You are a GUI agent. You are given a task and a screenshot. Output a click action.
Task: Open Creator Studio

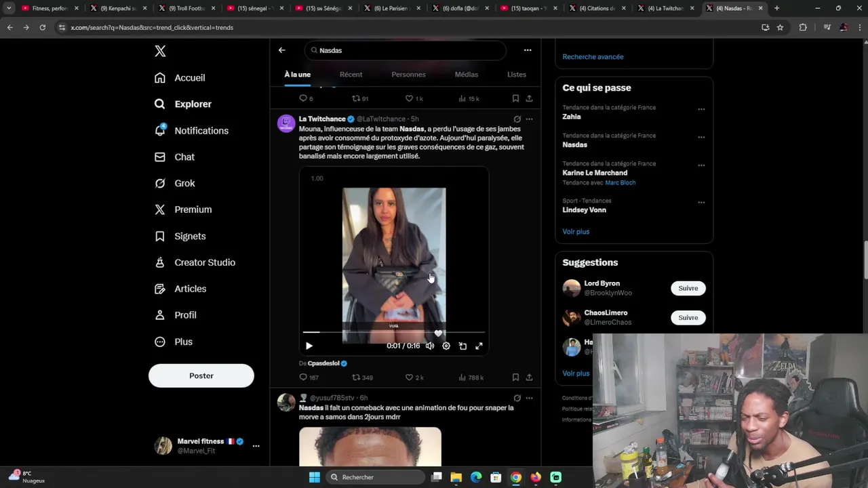[195, 263]
